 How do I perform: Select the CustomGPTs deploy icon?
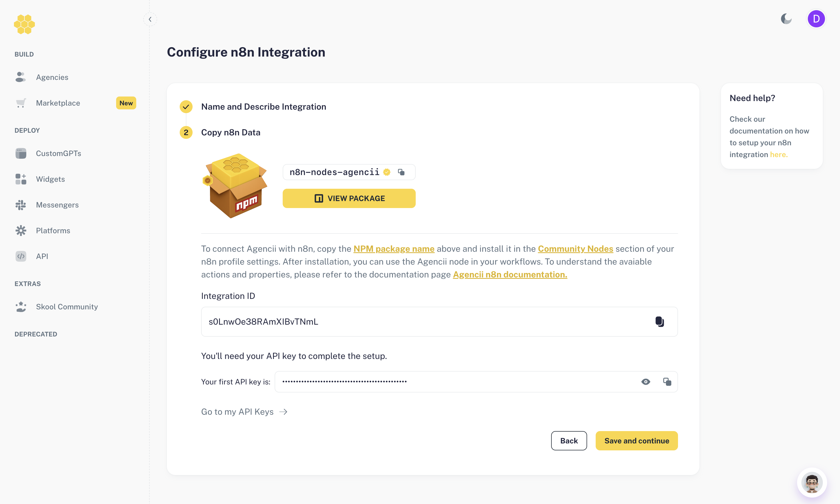pos(20,153)
